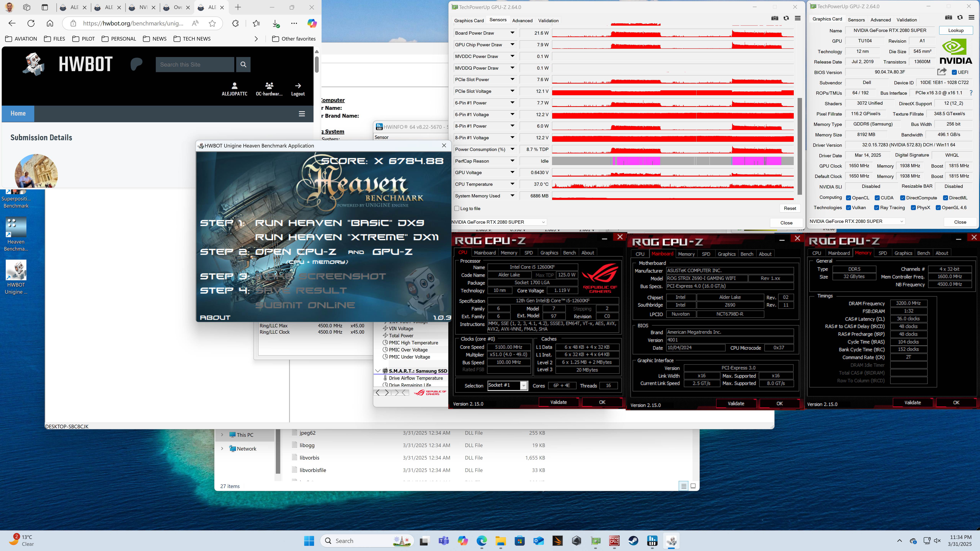This screenshot has height=551, width=980.
Task: Open the Bench tab in the left CPU-Z window
Action: (569, 253)
